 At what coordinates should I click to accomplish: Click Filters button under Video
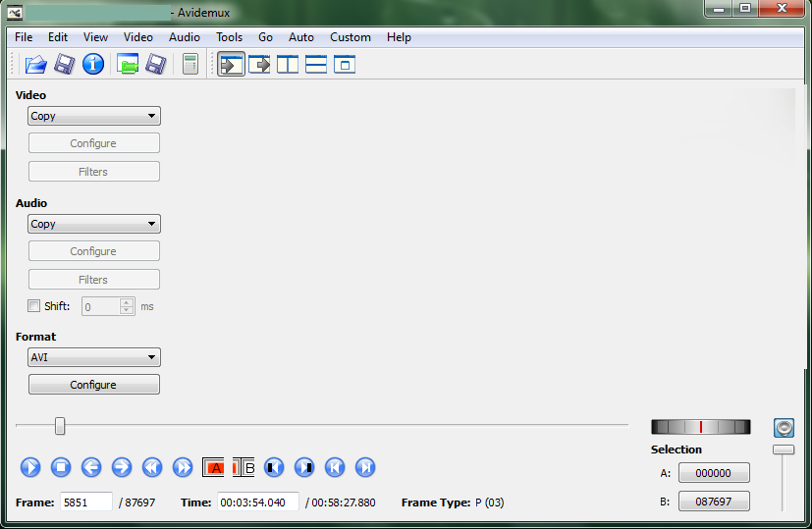[93, 172]
